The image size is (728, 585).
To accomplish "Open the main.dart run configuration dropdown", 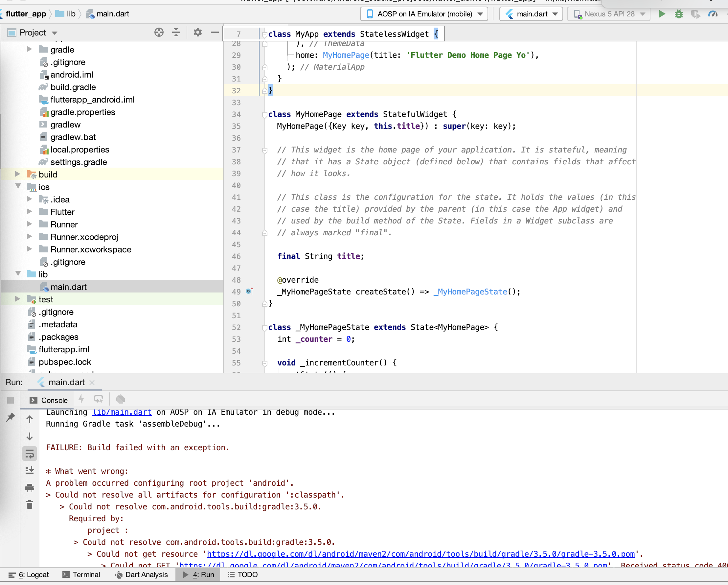I will (531, 14).
